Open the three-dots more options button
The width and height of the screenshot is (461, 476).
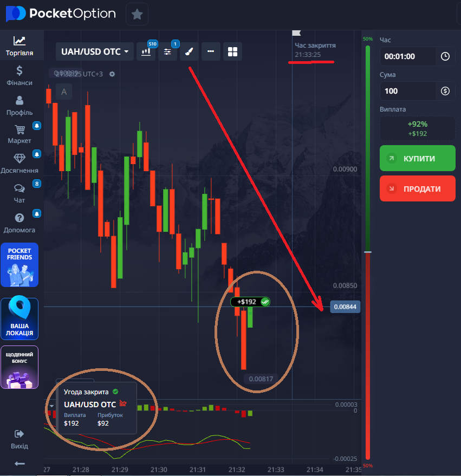tap(211, 51)
